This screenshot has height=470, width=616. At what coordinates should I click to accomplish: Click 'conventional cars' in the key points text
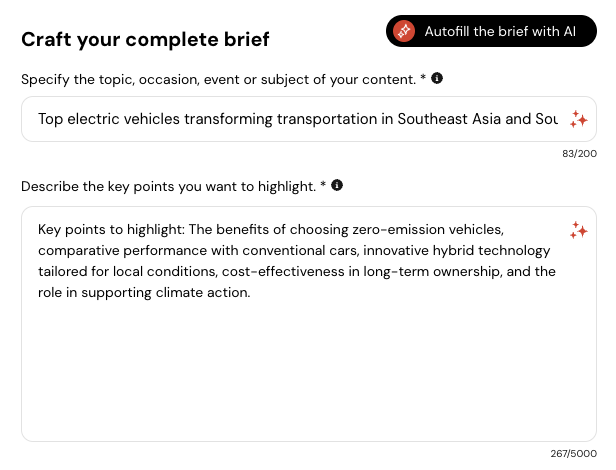[300, 251]
